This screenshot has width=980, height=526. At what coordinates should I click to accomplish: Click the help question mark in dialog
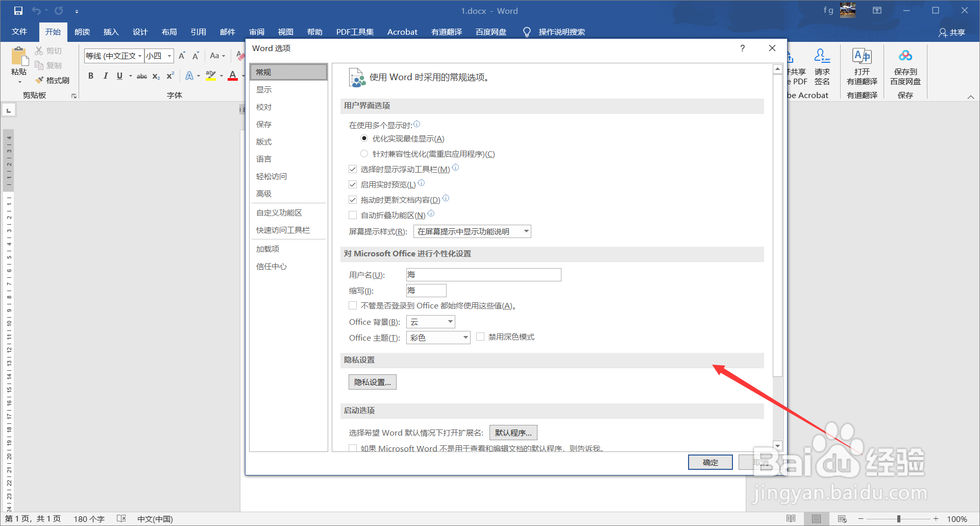click(x=742, y=48)
